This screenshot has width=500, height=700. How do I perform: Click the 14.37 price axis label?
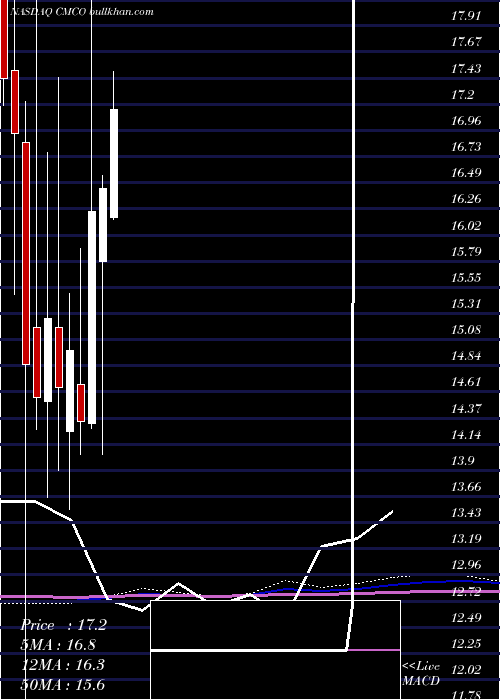tap(466, 408)
